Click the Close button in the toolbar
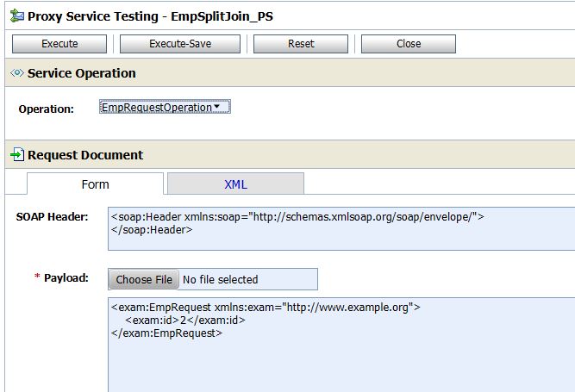 409,44
